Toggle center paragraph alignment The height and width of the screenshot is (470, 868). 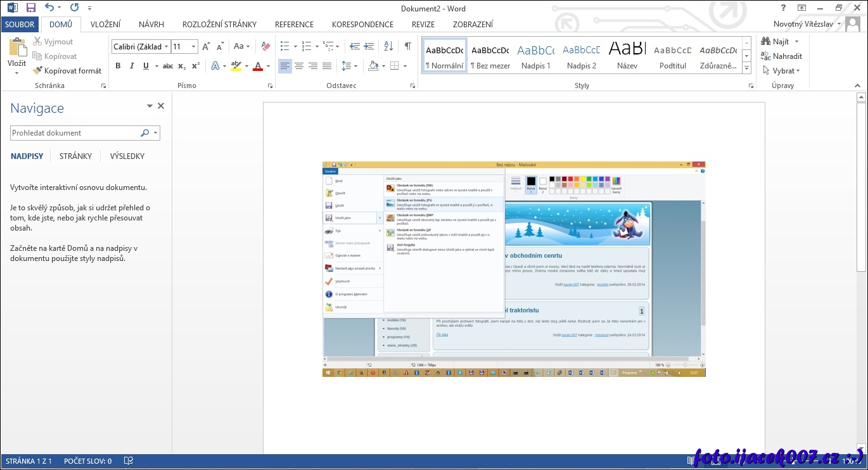coord(299,66)
